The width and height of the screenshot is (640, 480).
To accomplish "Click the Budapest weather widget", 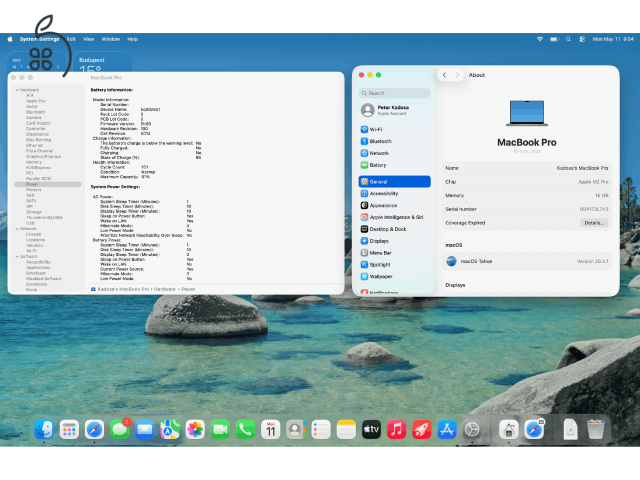I will (103, 62).
